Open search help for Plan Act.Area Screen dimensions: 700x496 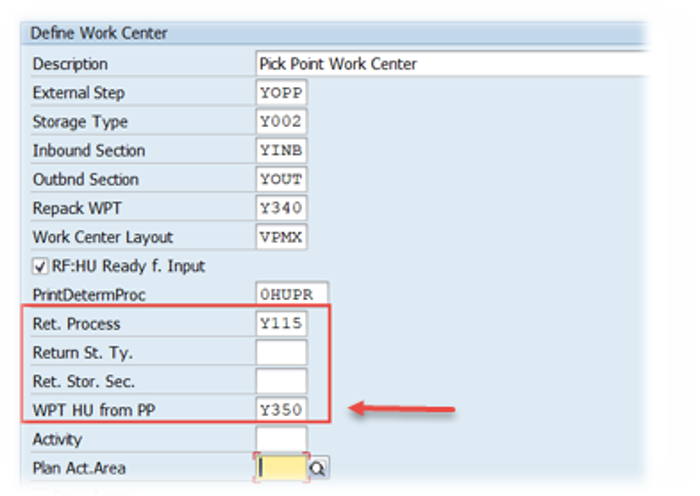click(318, 468)
